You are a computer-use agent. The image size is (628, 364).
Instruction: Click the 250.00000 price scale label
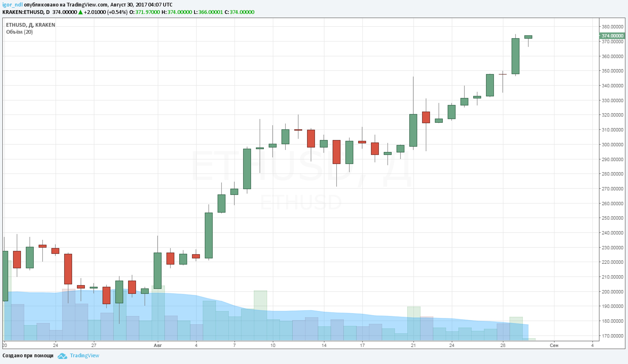click(x=612, y=218)
